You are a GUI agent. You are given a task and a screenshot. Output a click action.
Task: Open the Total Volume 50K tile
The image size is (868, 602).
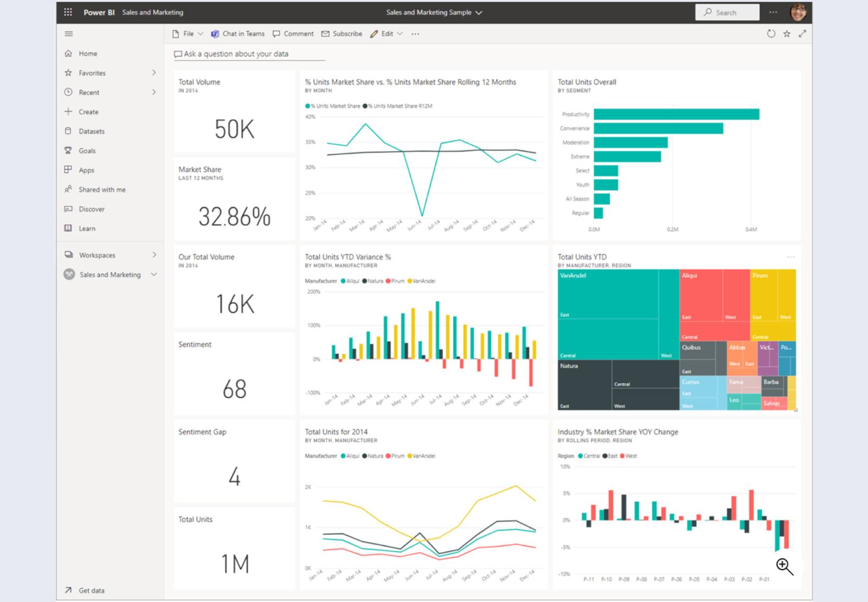[x=234, y=111]
